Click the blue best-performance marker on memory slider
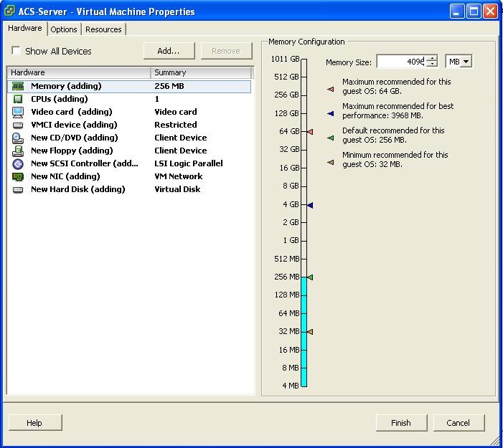The width and height of the screenshot is (503, 448). tap(310, 205)
